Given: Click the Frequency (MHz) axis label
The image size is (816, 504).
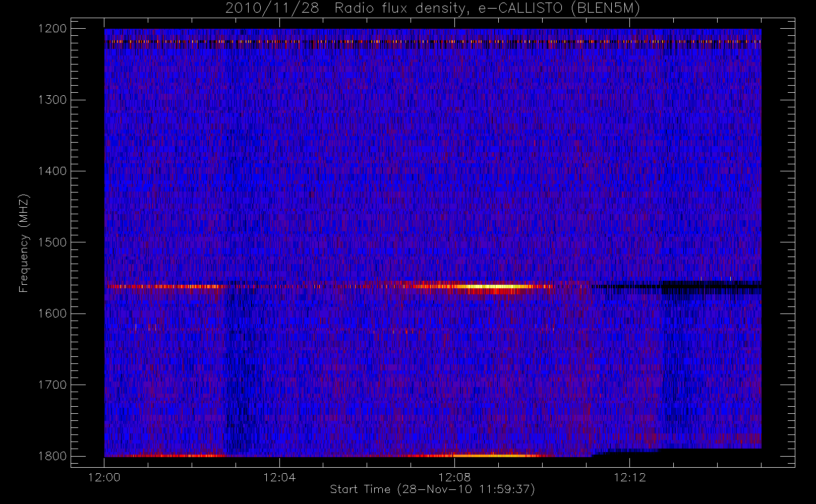Looking at the screenshot, I should click(23, 243).
